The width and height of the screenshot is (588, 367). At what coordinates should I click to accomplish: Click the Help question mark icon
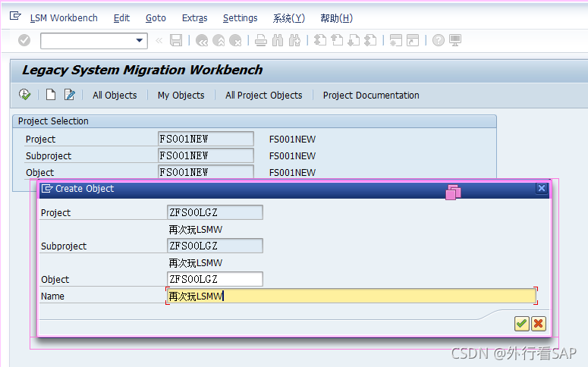[438, 40]
